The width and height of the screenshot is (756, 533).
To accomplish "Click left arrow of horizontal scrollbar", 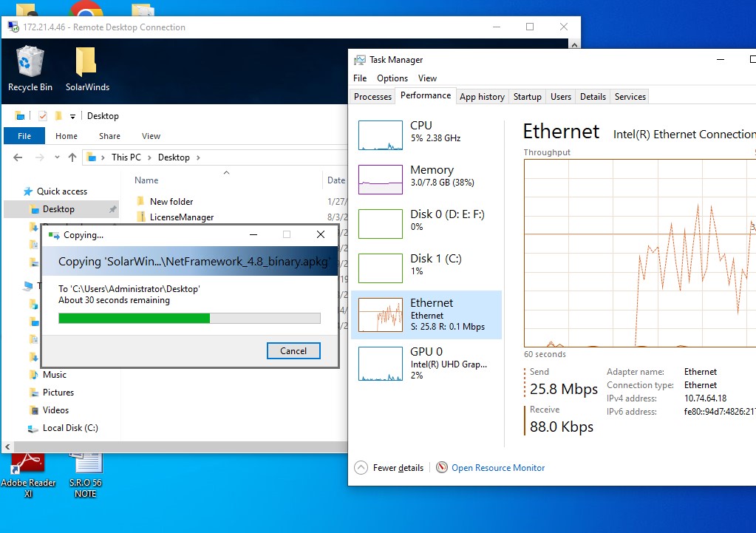I will click(x=7, y=447).
